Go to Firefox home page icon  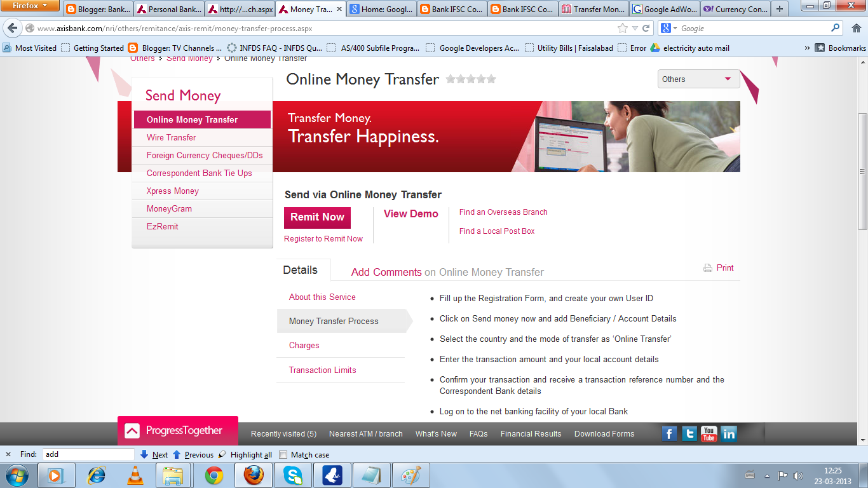pyautogui.click(x=855, y=28)
